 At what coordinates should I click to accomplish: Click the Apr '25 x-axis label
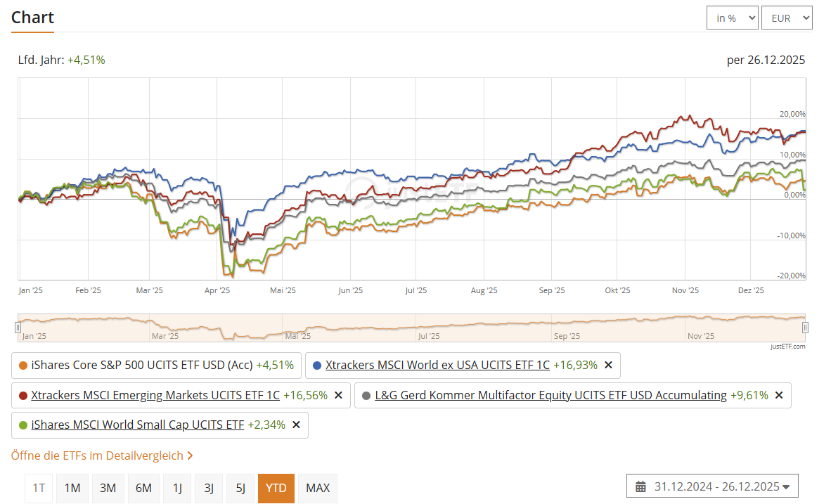coord(217,290)
